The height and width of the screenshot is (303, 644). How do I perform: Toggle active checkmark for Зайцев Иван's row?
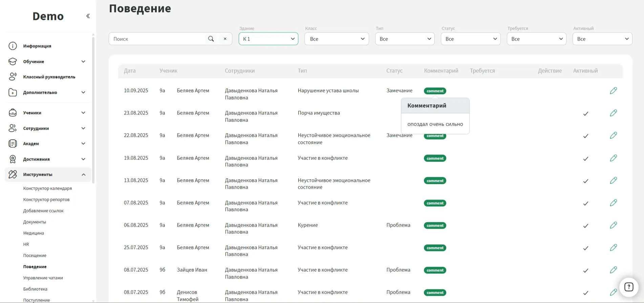[x=585, y=270]
